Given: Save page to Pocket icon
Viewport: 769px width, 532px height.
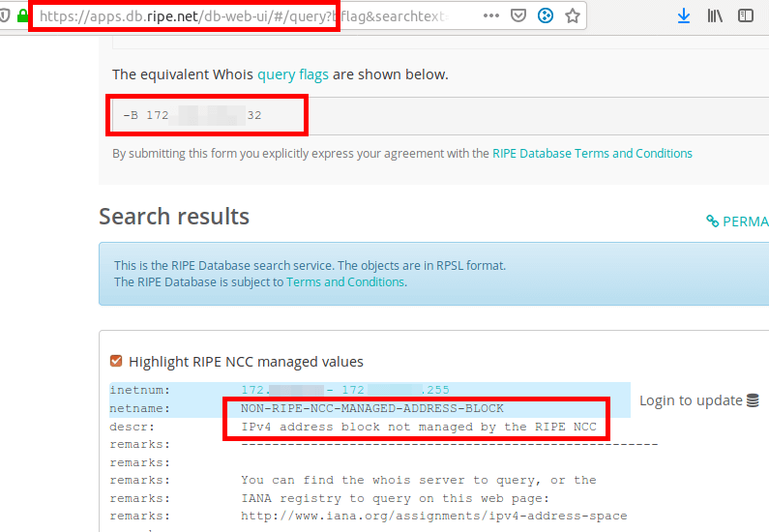Looking at the screenshot, I should pos(518,15).
